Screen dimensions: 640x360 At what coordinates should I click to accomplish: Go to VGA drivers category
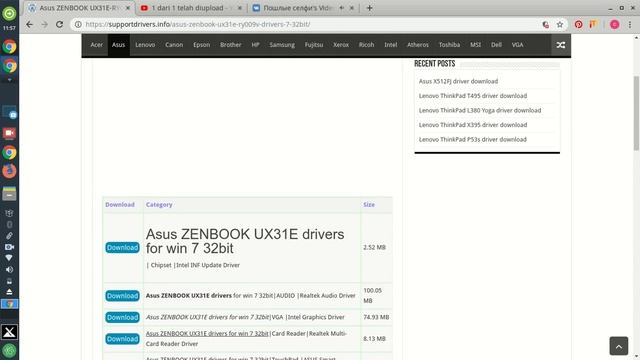(x=518, y=45)
